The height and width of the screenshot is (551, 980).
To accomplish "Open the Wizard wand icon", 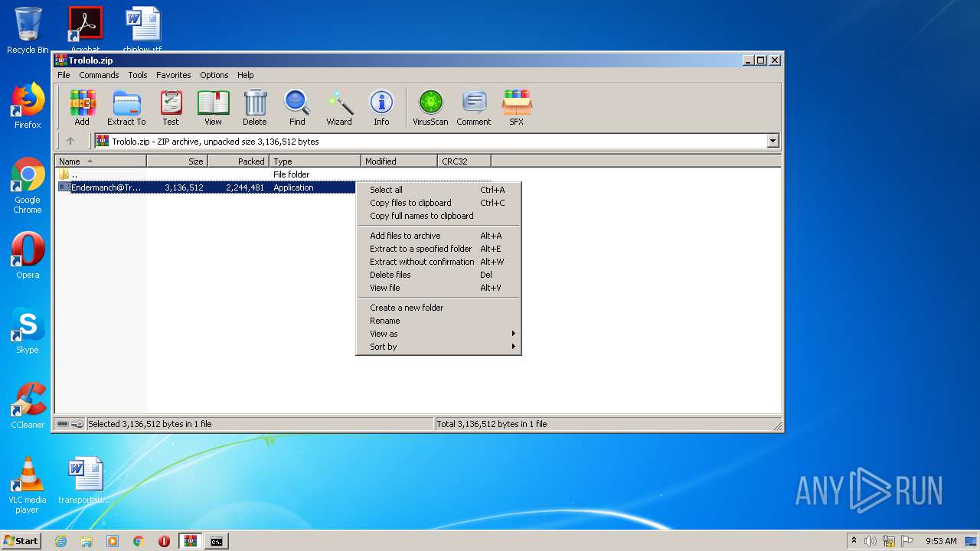I will [339, 108].
